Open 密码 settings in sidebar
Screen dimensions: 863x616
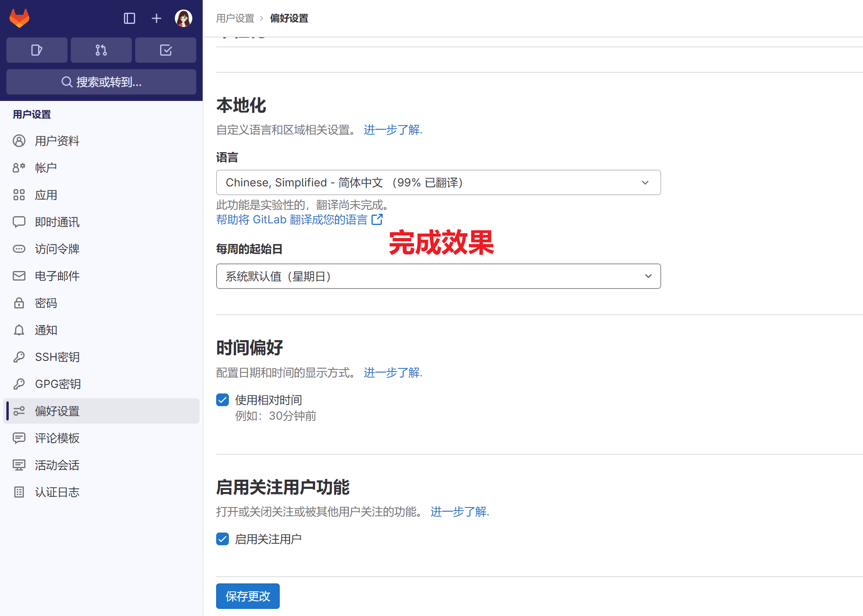[101, 303]
